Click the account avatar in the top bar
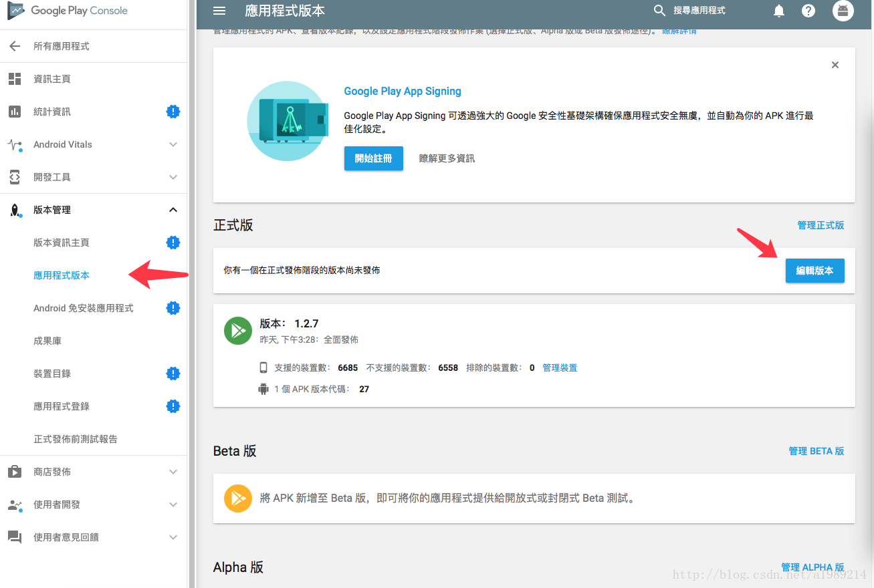The height and width of the screenshot is (588, 874). click(x=843, y=10)
